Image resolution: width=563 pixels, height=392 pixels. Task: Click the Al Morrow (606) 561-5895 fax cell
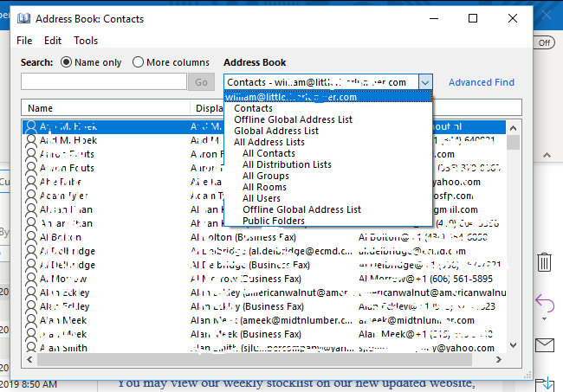[x=425, y=279]
